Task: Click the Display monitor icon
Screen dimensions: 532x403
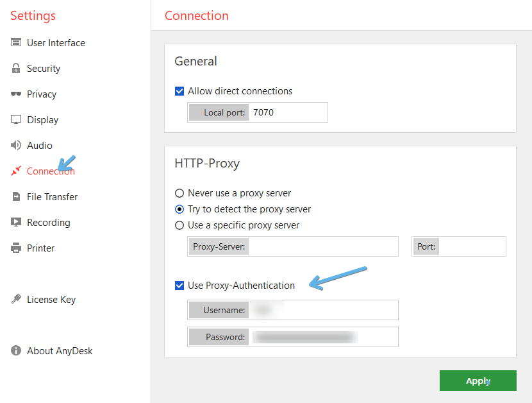Action: pos(16,120)
